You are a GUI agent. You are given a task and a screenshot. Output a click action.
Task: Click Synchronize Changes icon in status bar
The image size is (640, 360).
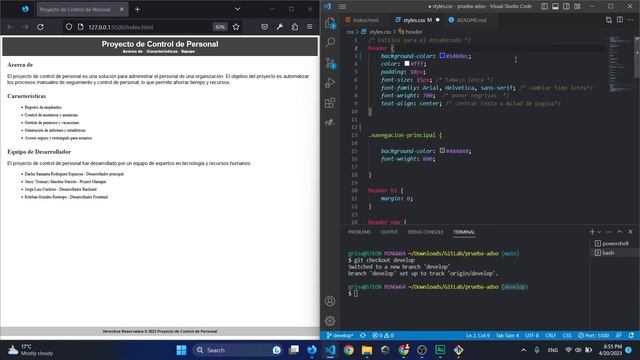pyautogui.click(x=363, y=336)
